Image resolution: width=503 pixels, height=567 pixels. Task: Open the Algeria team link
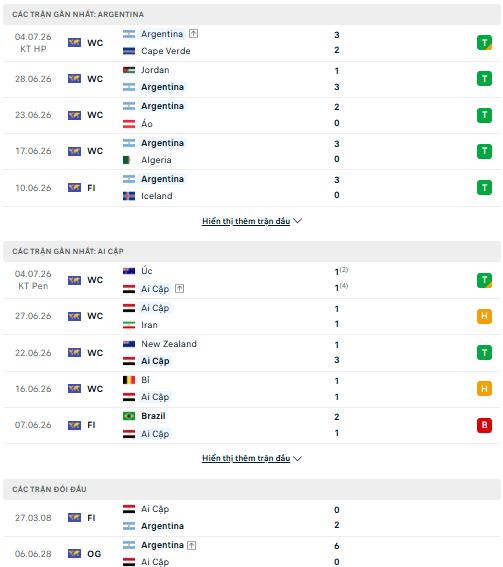[x=156, y=160]
